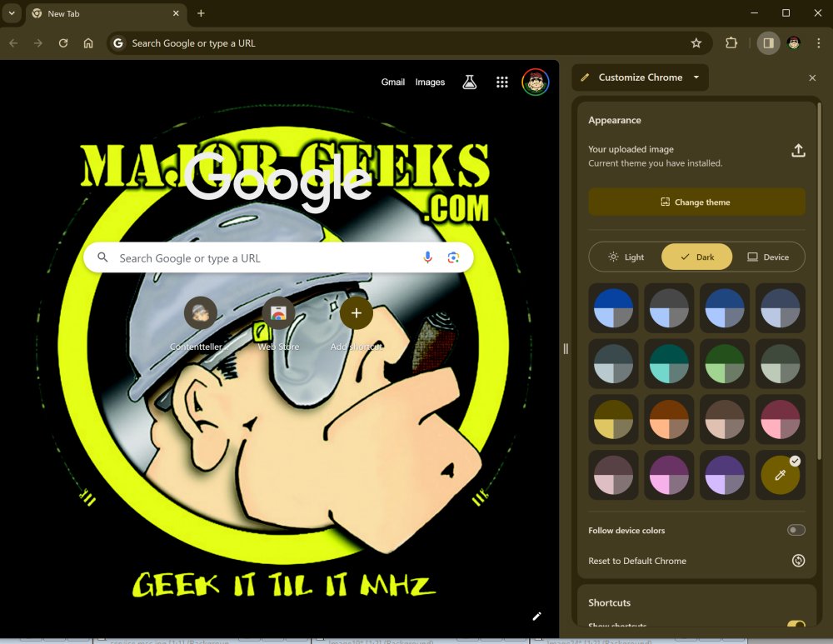Screen dimensions: 833x644
Task: Upload an image with the upload icon
Action: tap(798, 150)
